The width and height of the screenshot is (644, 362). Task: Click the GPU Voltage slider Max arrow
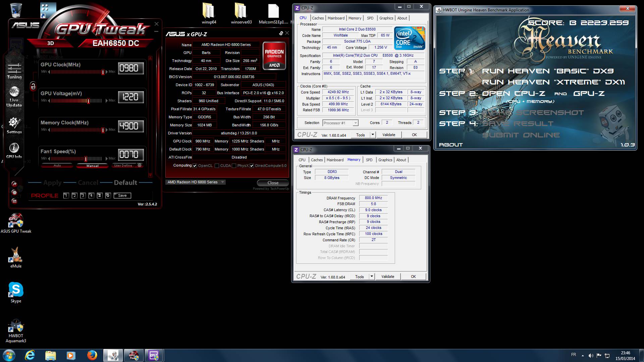[107, 101]
